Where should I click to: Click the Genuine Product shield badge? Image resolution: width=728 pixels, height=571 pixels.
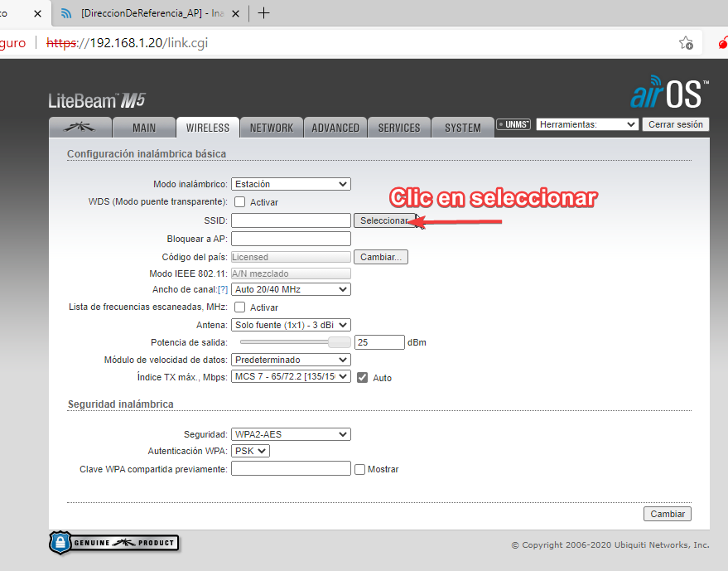pos(114,543)
